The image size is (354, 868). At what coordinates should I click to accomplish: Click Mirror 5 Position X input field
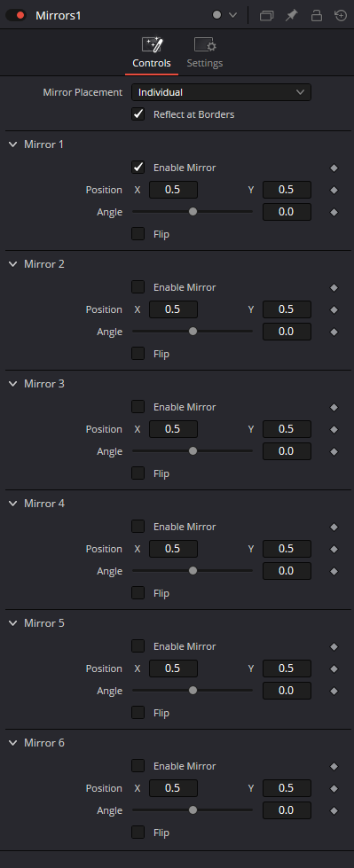pyautogui.click(x=173, y=669)
